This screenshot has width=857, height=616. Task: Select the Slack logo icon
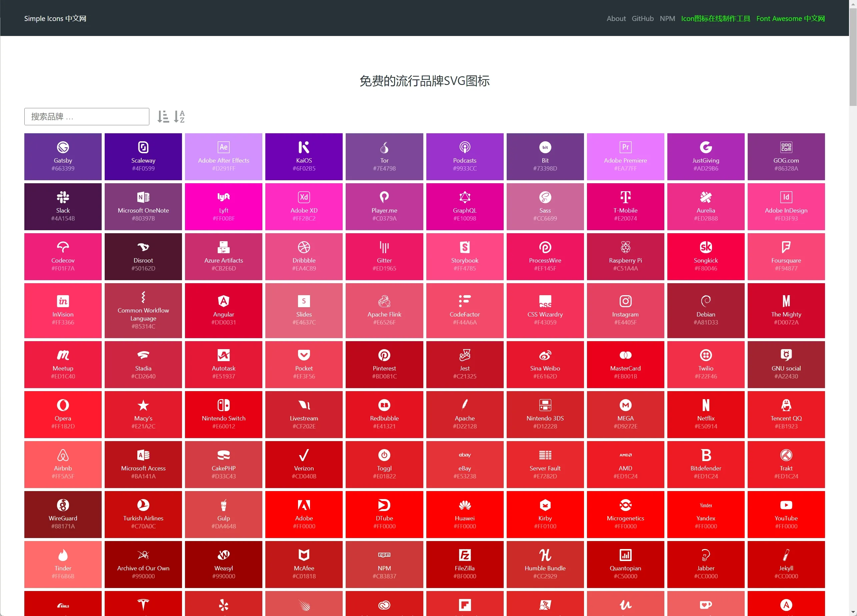[63, 197]
